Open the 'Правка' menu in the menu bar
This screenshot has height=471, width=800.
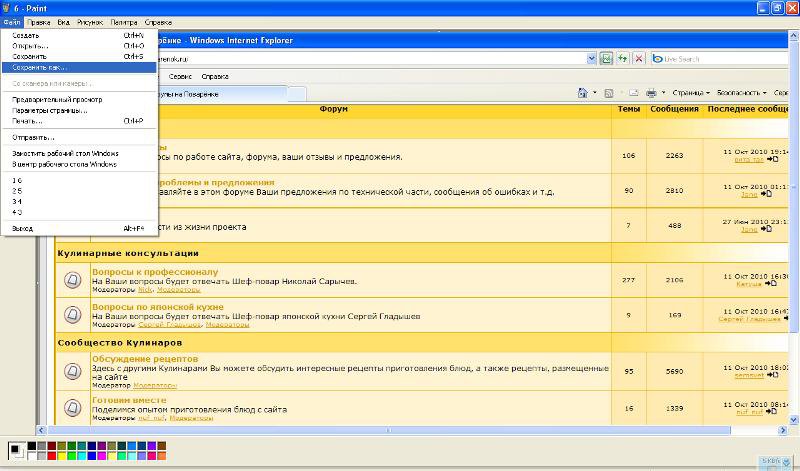pos(39,21)
